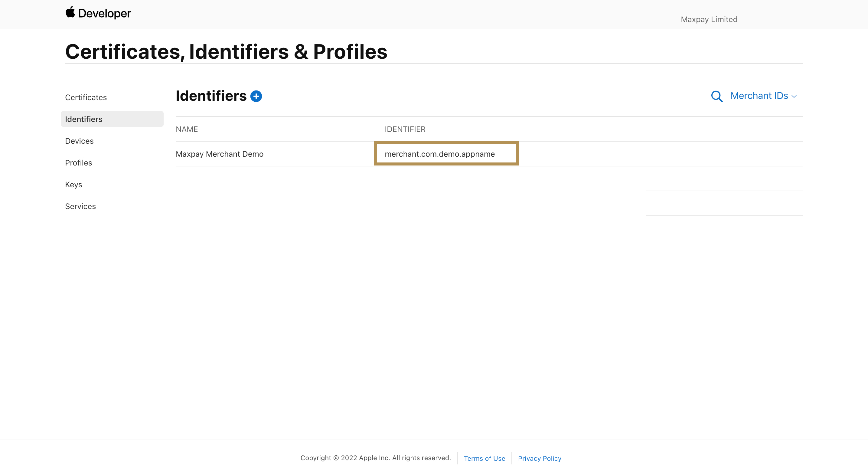Navigate to Keys in sidebar
Screen dimensions: 868x475
[73, 185]
